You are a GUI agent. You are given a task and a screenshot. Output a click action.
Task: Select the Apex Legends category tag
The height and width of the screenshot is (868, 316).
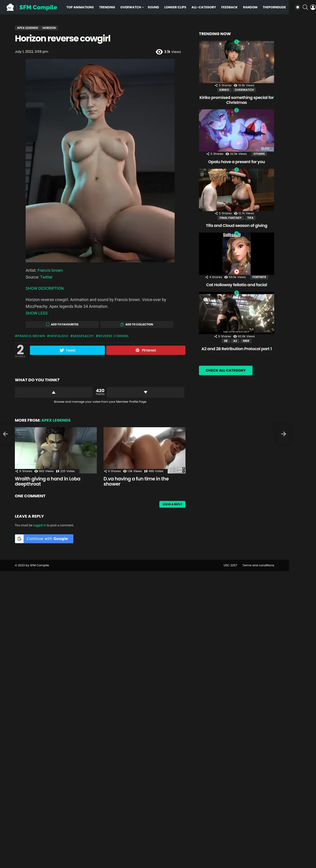(28, 28)
